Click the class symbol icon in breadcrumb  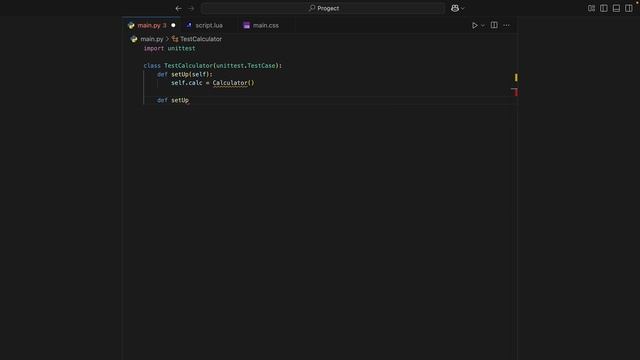pyautogui.click(x=175, y=39)
